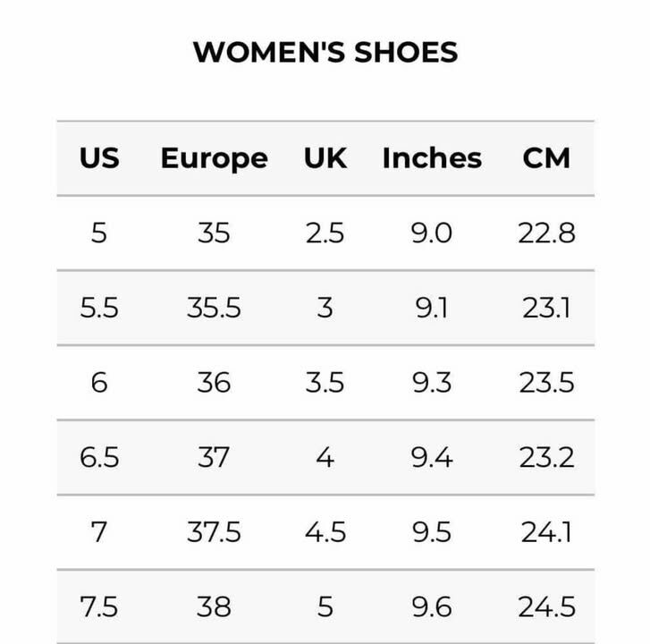Click the 24.5 CM value
The image size is (650, 644).
pyautogui.click(x=546, y=607)
